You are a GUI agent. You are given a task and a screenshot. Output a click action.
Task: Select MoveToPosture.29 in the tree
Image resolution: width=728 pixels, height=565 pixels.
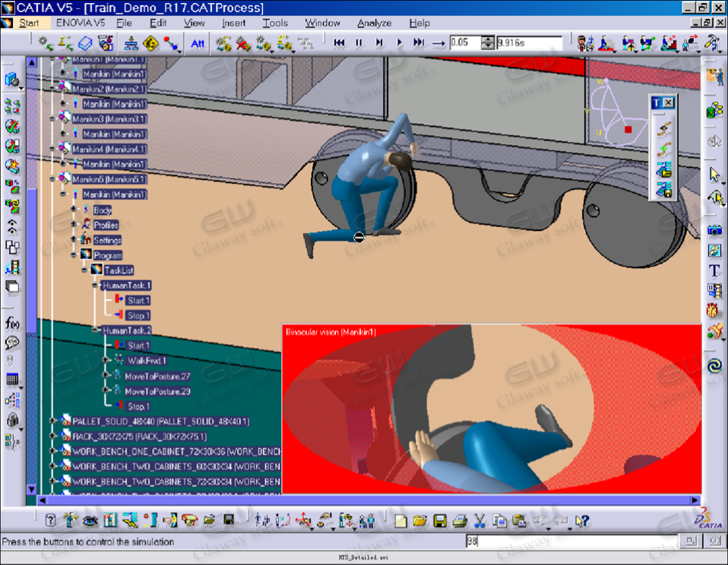pos(157,391)
